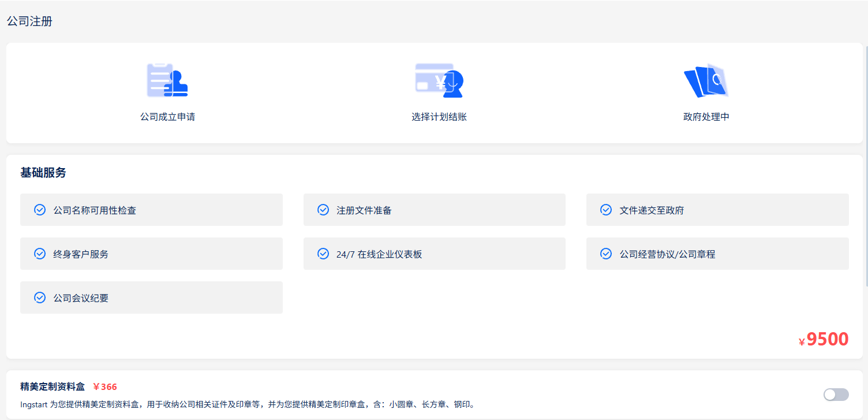The height and width of the screenshot is (420, 868).
Task: Click the 公司成立申请 stamp document icon
Action: click(167, 80)
